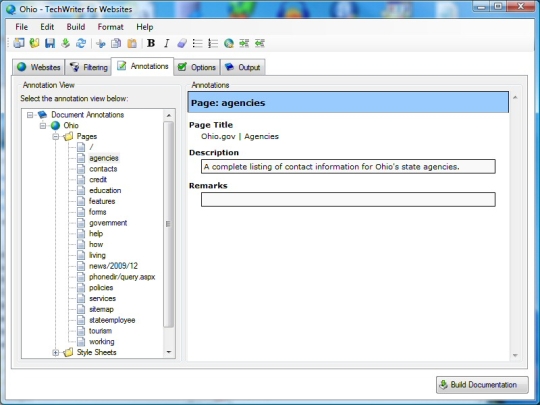Click the page icon beside tourism

pos(81,331)
